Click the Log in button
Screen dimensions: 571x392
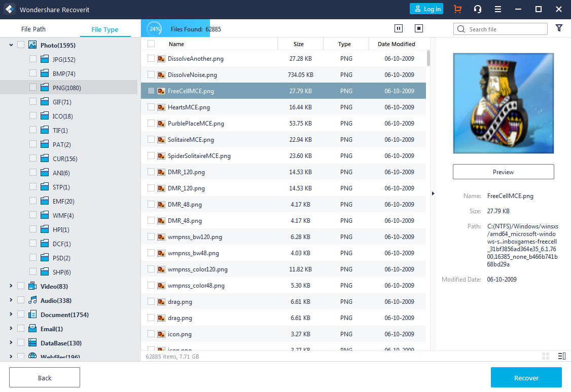(x=426, y=9)
